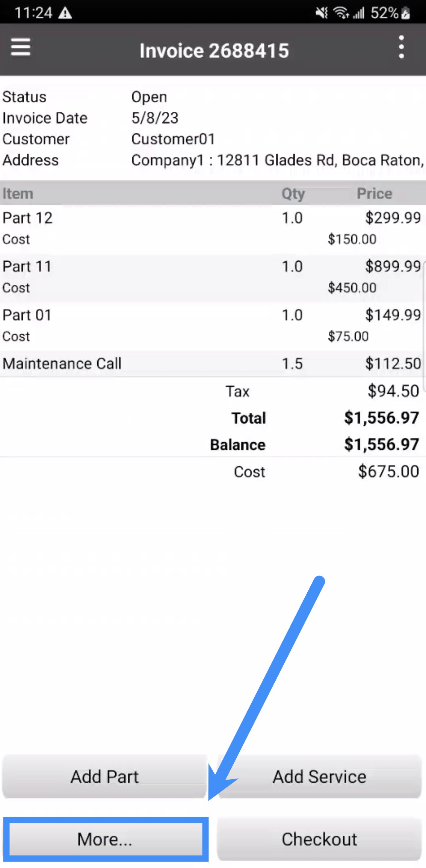Open the hamburger navigation menu
Screen dimensions: 426x868
click(21, 47)
